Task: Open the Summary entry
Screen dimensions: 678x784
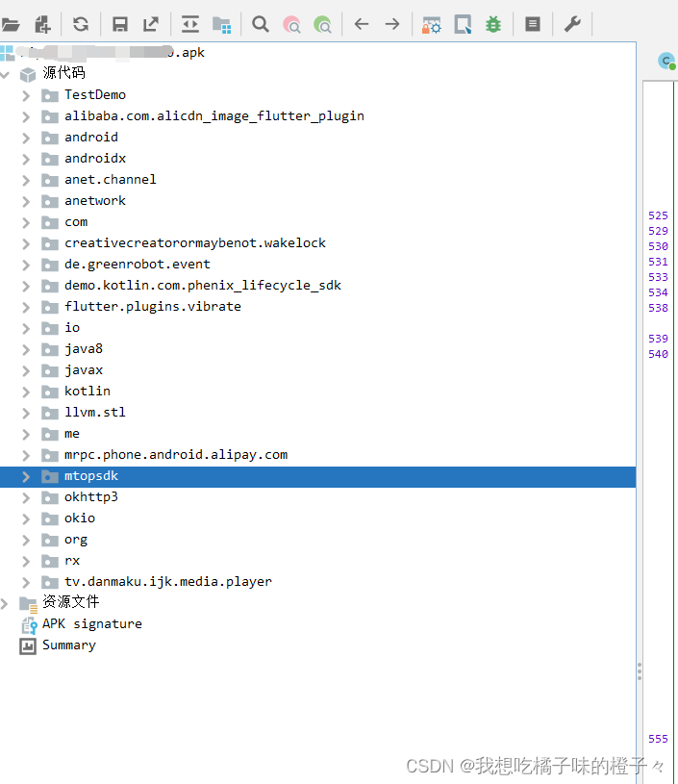Action: (68, 645)
